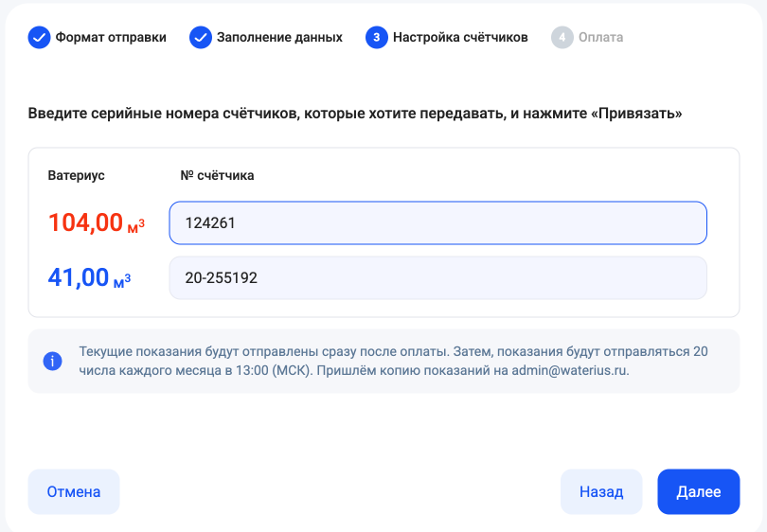This screenshot has height=532, width=767.
Task: Click the blue 41,00 м³ reading
Action: (89, 278)
